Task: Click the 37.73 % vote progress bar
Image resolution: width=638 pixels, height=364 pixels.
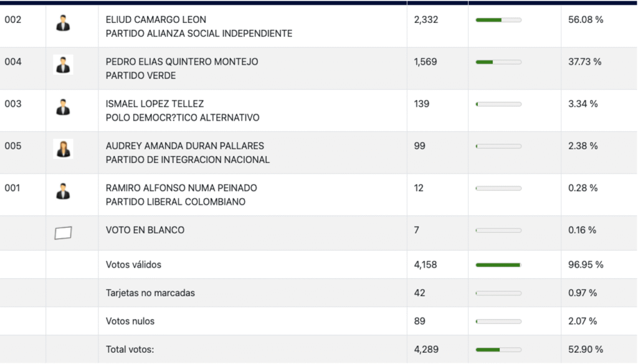Action: click(x=498, y=62)
